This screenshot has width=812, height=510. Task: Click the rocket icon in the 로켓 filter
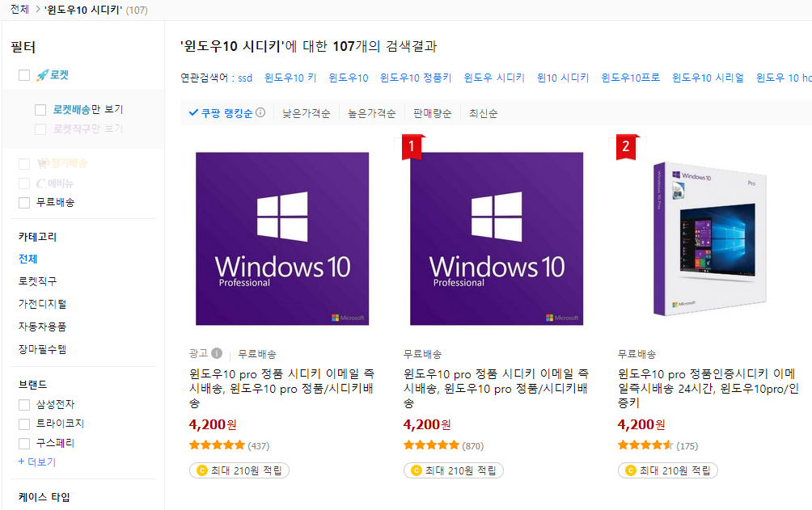point(43,75)
